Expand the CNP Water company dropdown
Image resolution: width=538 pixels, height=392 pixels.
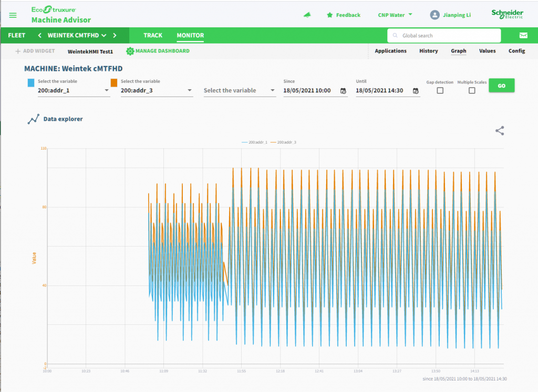(395, 15)
